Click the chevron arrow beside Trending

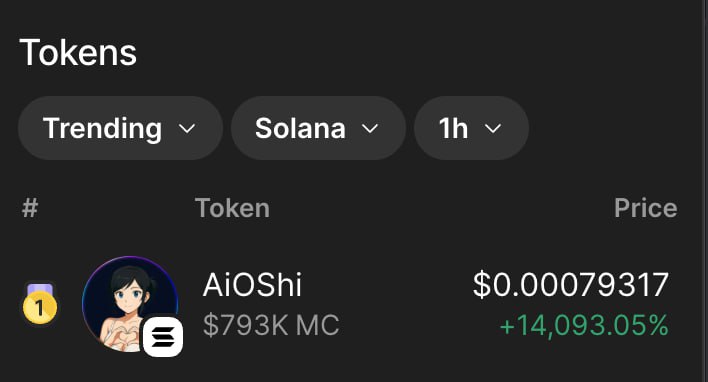click(x=187, y=129)
